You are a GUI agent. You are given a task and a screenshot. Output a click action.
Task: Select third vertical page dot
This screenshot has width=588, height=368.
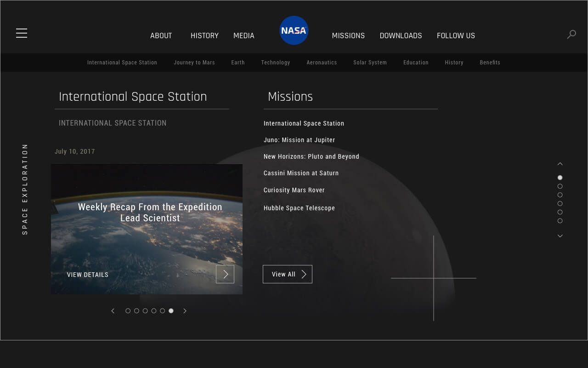tap(560, 195)
